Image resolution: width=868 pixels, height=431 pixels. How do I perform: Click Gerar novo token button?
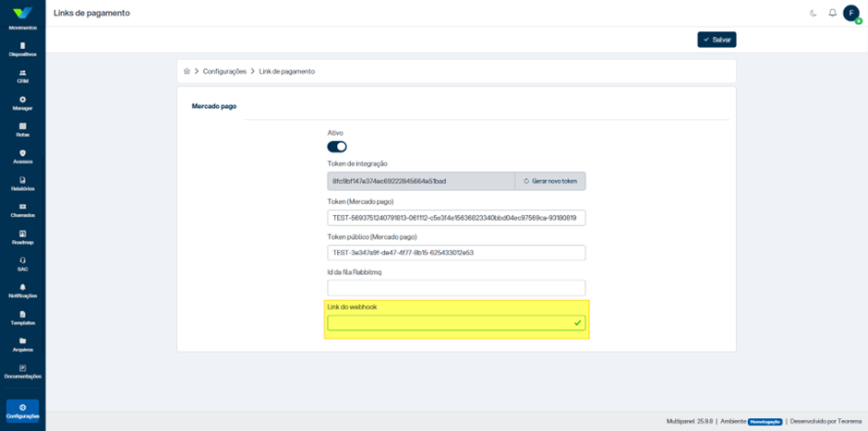[x=550, y=181]
